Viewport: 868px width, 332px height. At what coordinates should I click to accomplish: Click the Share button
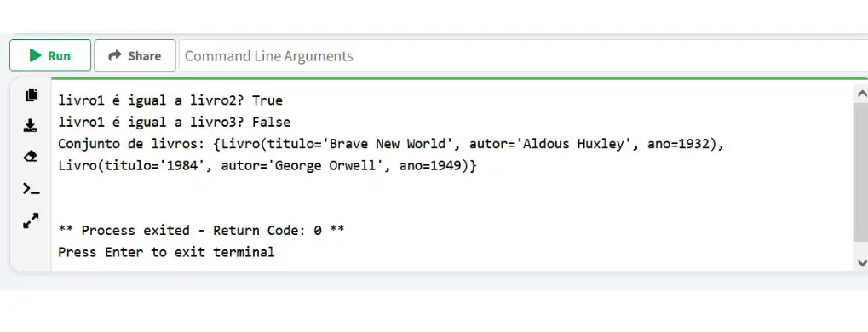(x=135, y=55)
